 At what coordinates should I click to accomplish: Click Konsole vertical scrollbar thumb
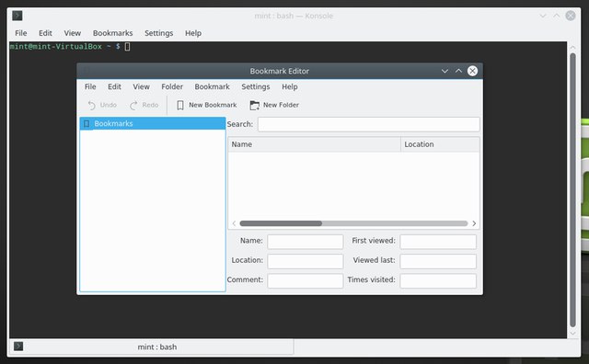pyautogui.click(x=572, y=190)
